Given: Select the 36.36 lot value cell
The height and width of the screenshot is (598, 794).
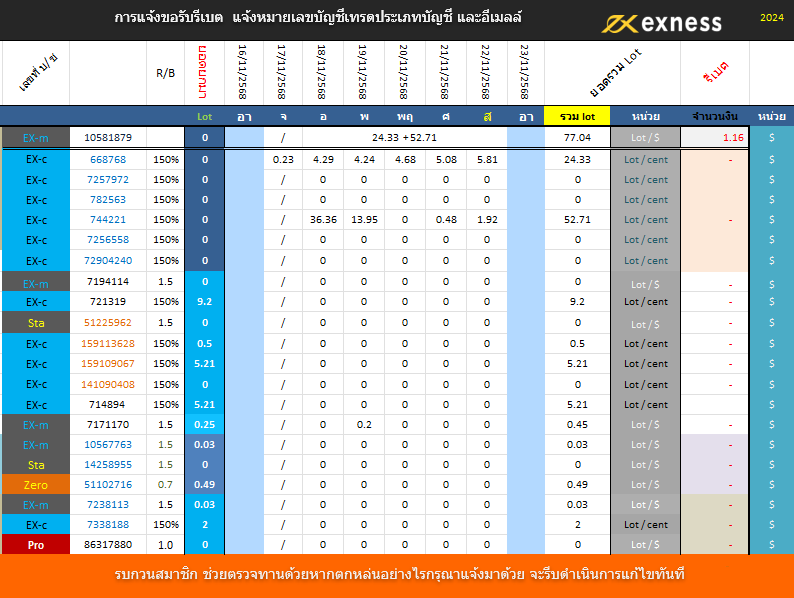Looking at the screenshot, I should pyautogui.click(x=323, y=220).
